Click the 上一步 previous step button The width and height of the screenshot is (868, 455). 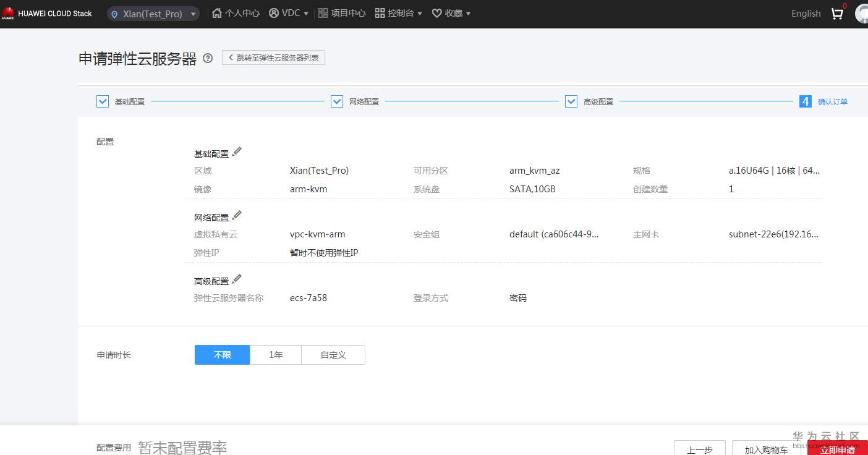click(700, 449)
